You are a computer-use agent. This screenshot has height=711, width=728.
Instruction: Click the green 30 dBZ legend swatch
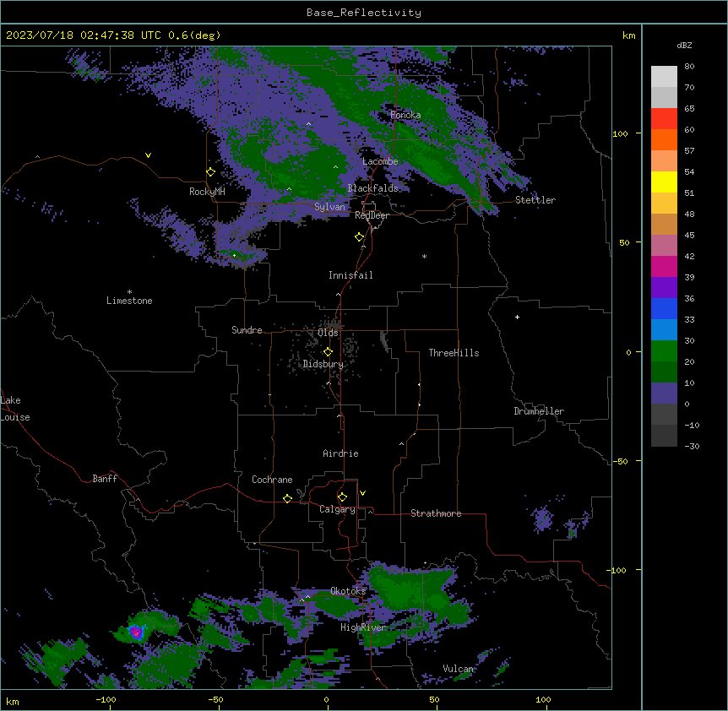tap(664, 351)
